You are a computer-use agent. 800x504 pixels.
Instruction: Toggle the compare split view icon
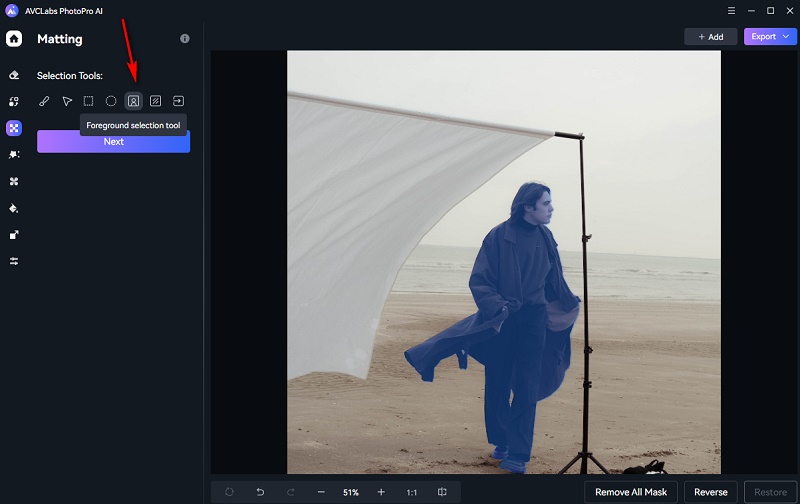pos(442,492)
